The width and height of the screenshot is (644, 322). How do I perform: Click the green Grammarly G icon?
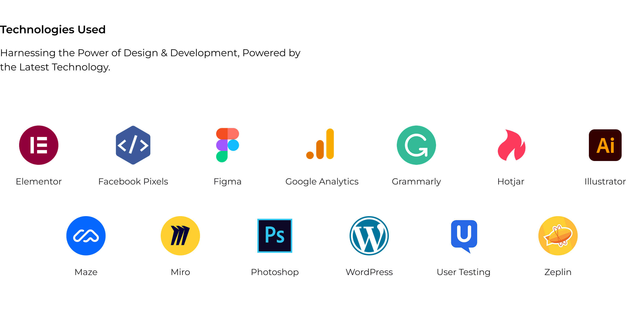coord(416,145)
